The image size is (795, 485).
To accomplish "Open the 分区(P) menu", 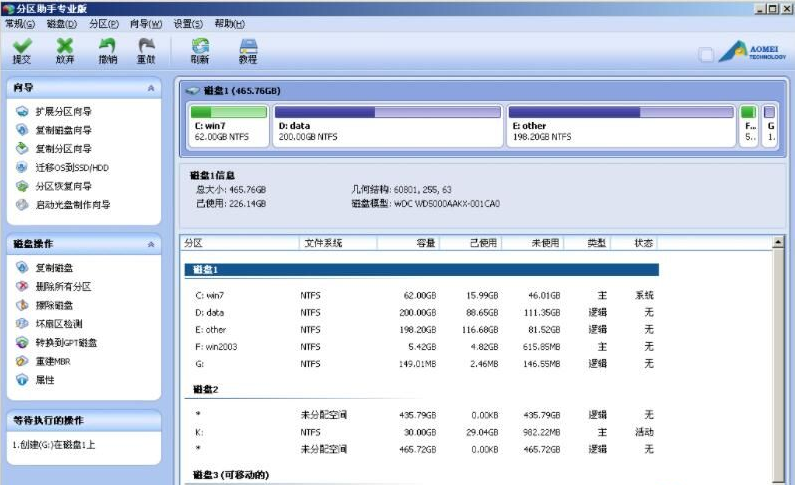I will click(x=103, y=24).
